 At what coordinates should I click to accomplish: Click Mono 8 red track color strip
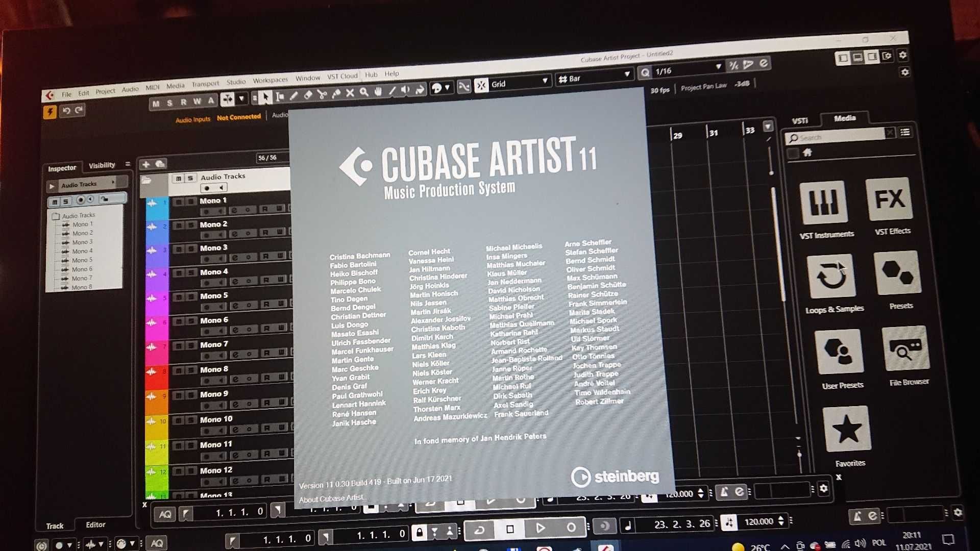tap(156, 377)
